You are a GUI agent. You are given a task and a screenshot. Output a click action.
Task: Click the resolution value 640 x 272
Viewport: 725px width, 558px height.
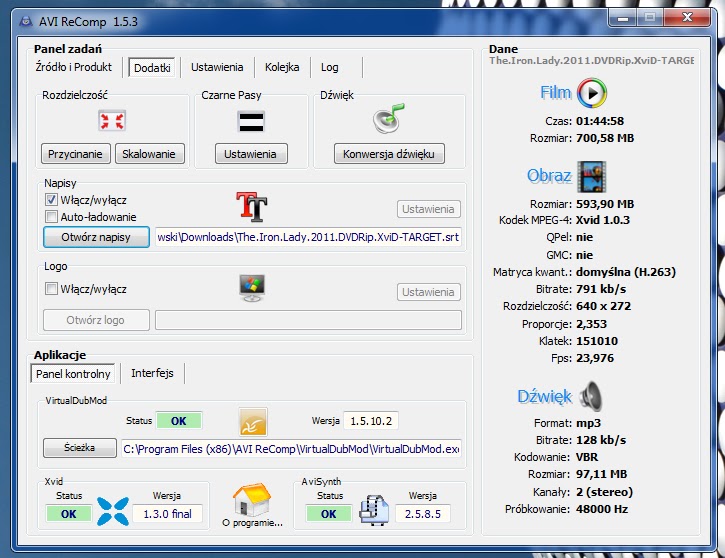tap(603, 306)
